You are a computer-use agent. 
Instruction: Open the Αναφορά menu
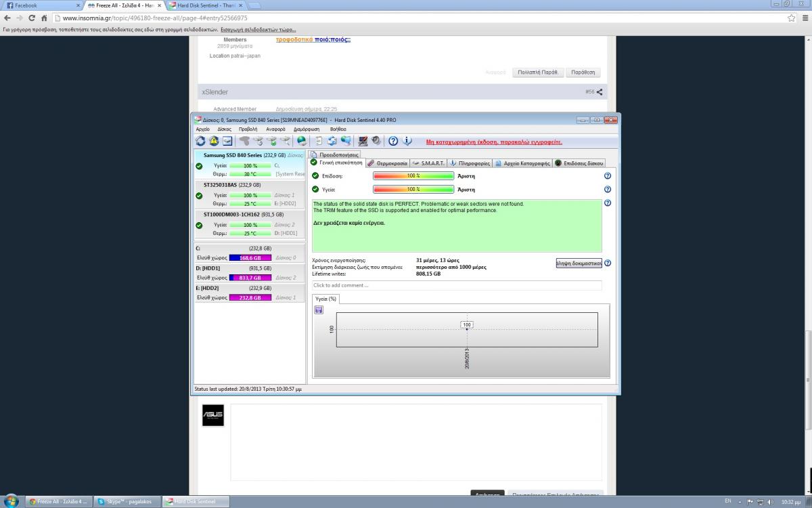point(275,129)
